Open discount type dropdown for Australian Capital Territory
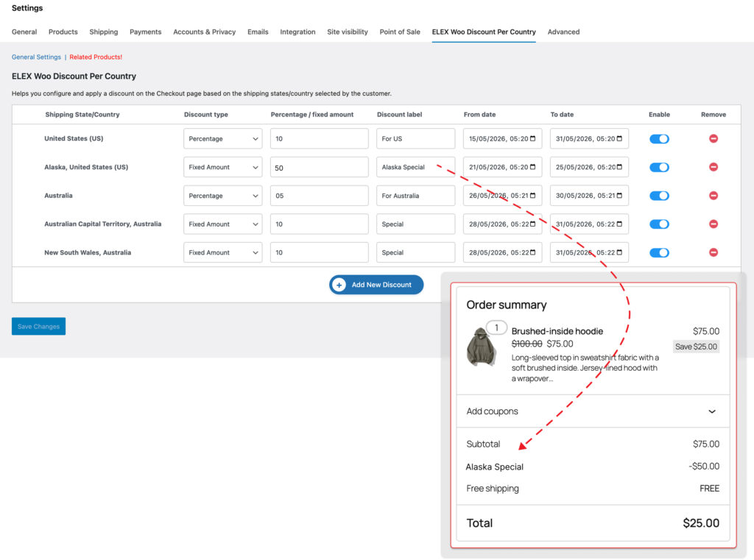This screenshot has width=754, height=560. pyautogui.click(x=222, y=224)
